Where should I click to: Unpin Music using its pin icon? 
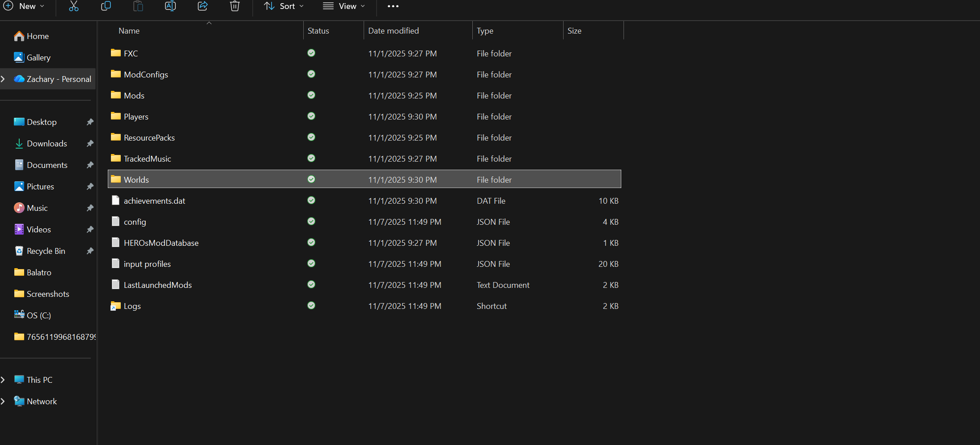pyautogui.click(x=90, y=208)
